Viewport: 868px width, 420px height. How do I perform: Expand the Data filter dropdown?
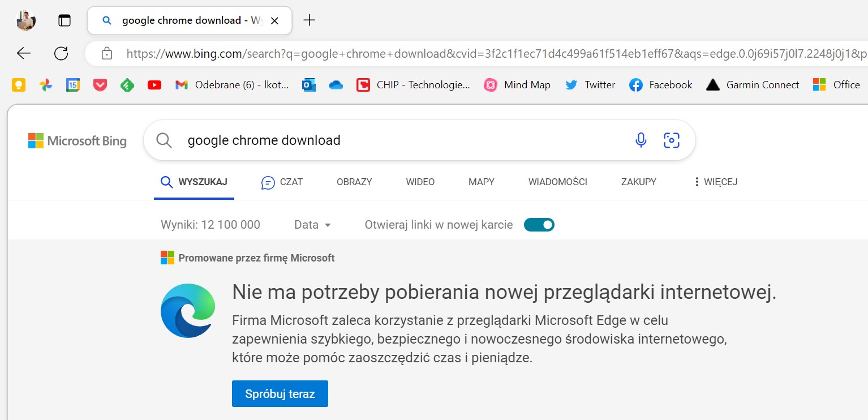tap(312, 225)
